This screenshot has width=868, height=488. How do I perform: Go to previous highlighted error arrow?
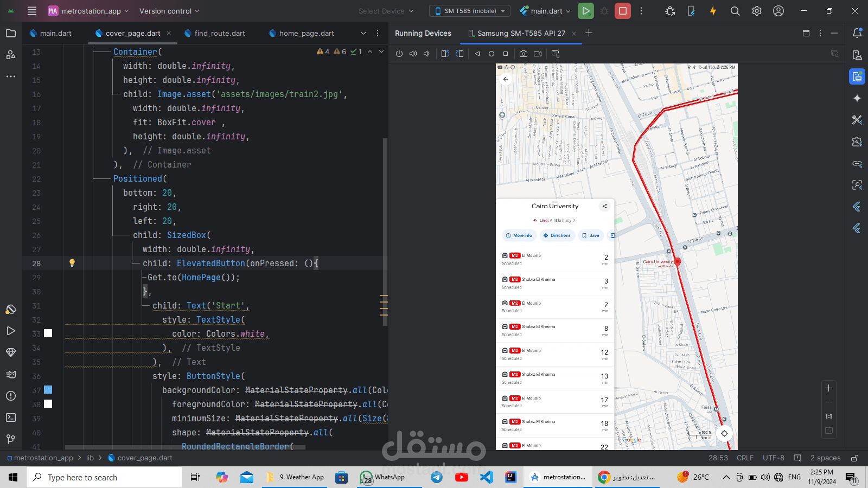click(370, 52)
